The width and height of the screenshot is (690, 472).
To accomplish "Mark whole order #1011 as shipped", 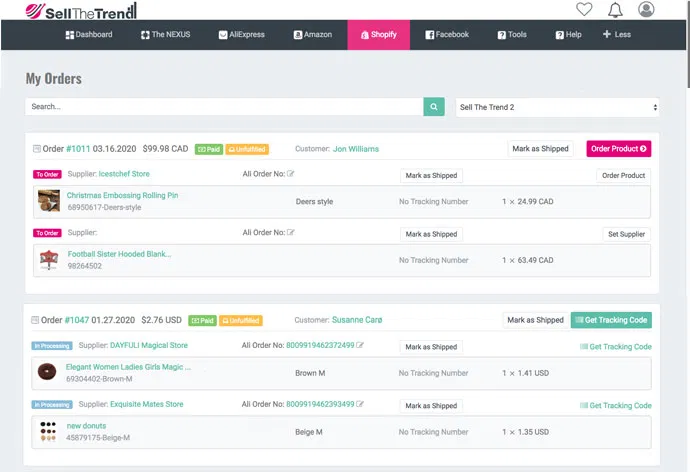I will click(540, 149).
